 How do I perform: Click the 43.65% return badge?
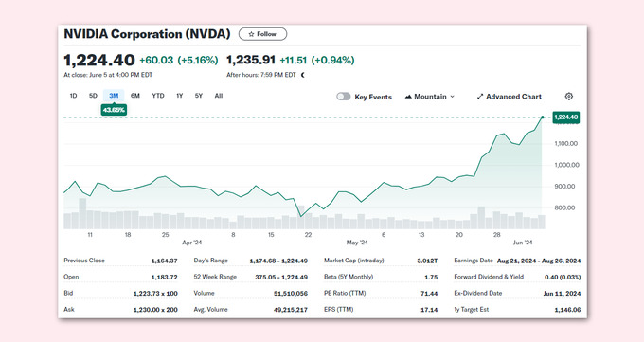tap(114, 110)
